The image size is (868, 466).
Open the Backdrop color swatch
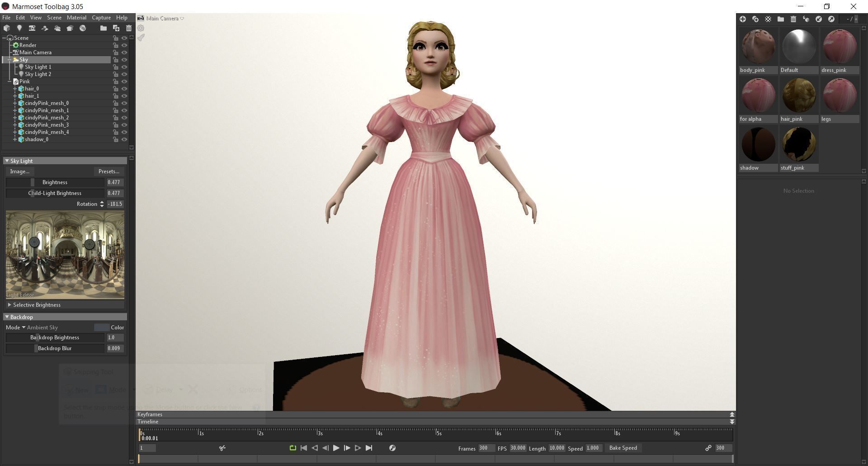(101, 328)
